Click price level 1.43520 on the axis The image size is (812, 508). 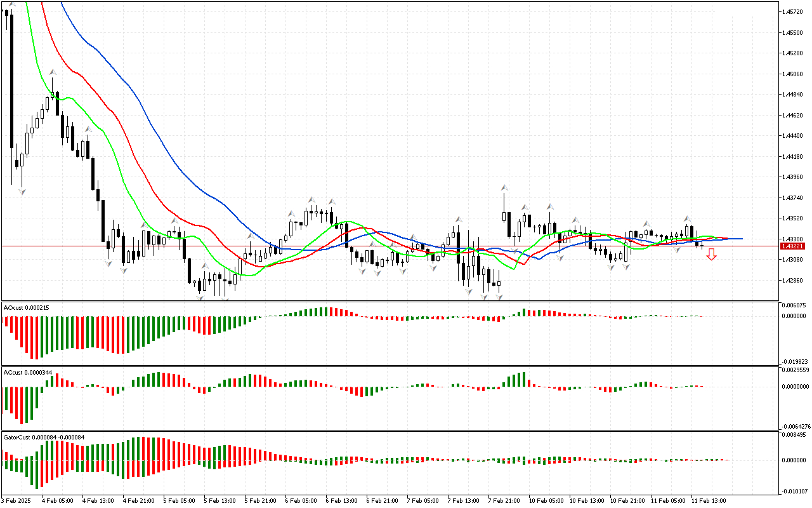(x=792, y=218)
